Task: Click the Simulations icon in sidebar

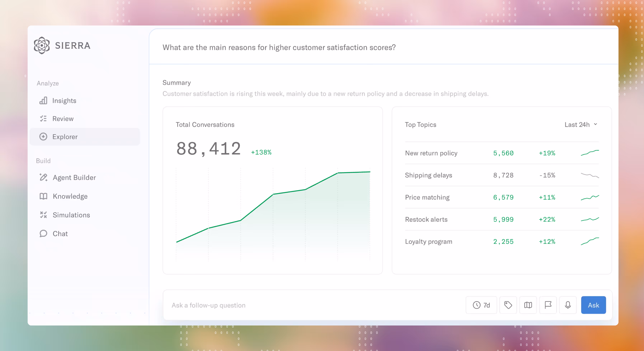Action: (x=43, y=215)
